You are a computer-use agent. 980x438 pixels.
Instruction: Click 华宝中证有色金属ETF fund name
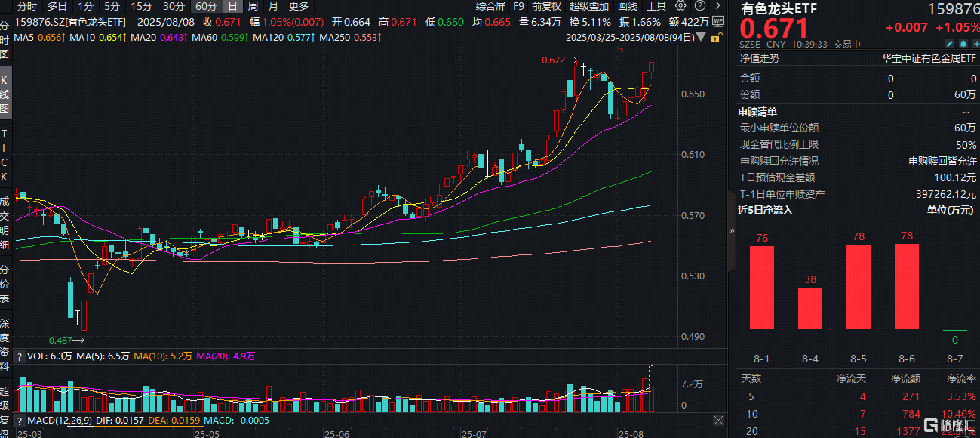(929, 57)
